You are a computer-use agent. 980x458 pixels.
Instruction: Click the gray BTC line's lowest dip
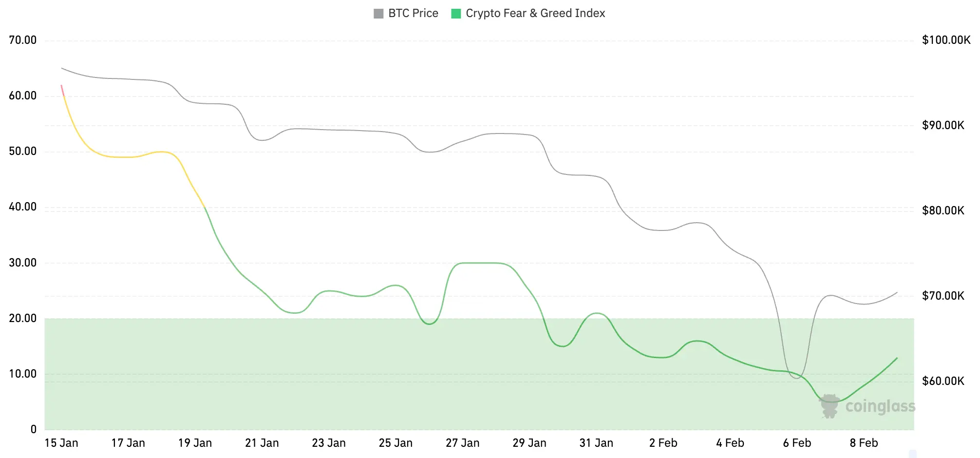click(x=796, y=378)
